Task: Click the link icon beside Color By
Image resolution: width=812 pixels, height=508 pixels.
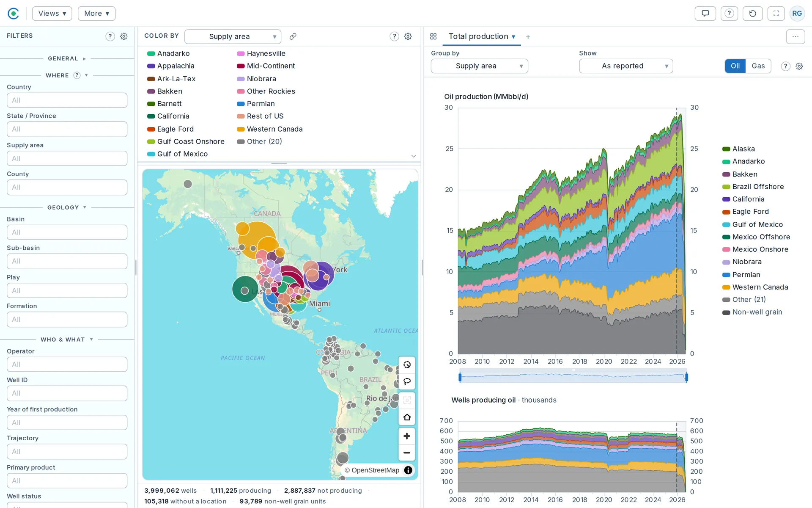Action: pos(293,36)
